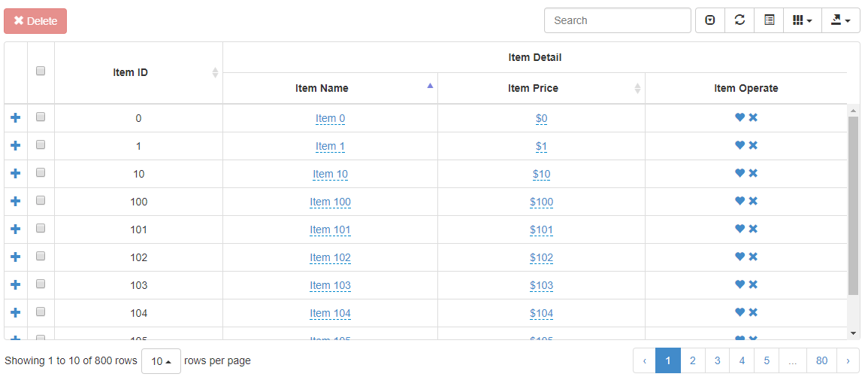Go to next page arrow

[x=848, y=361]
